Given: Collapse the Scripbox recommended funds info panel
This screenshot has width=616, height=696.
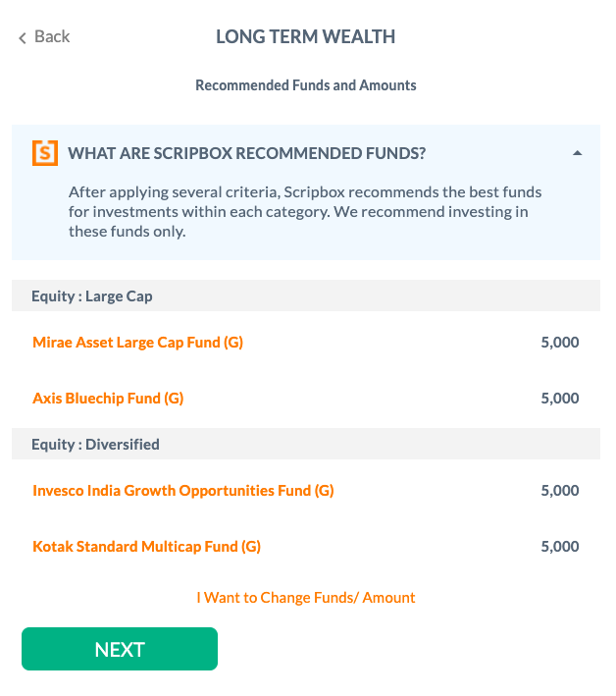Looking at the screenshot, I should coord(577,153).
